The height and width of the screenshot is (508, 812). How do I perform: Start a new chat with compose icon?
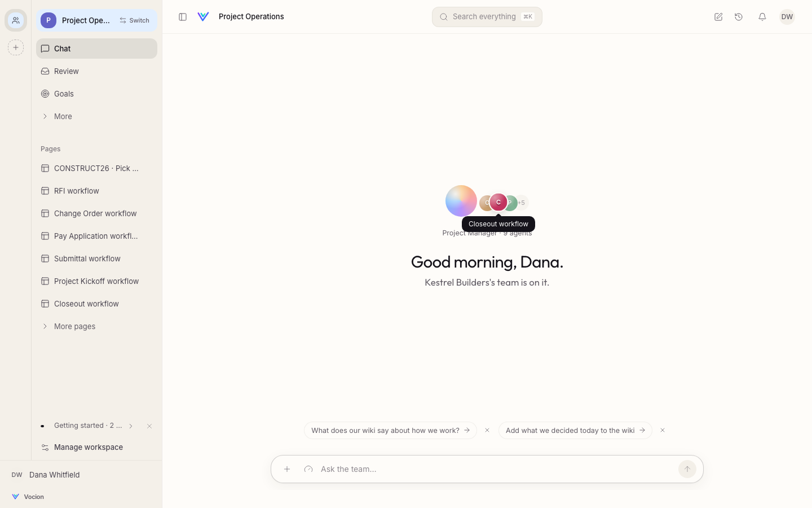pyautogui.click(x=718, y=17)
